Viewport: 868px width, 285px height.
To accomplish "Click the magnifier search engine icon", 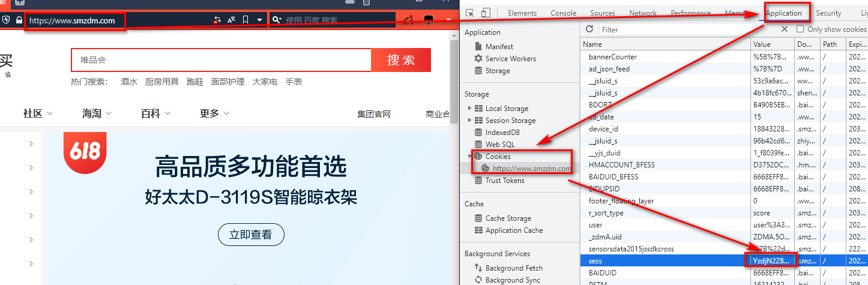I will (277, 20).
